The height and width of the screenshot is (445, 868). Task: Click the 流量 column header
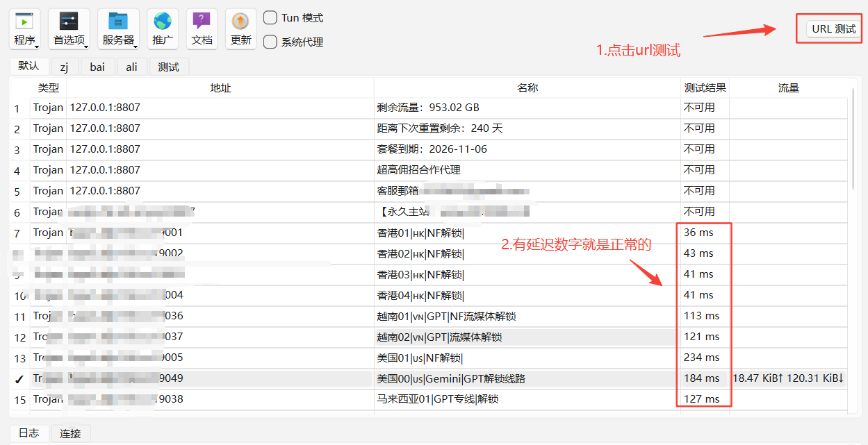[788, 88]
